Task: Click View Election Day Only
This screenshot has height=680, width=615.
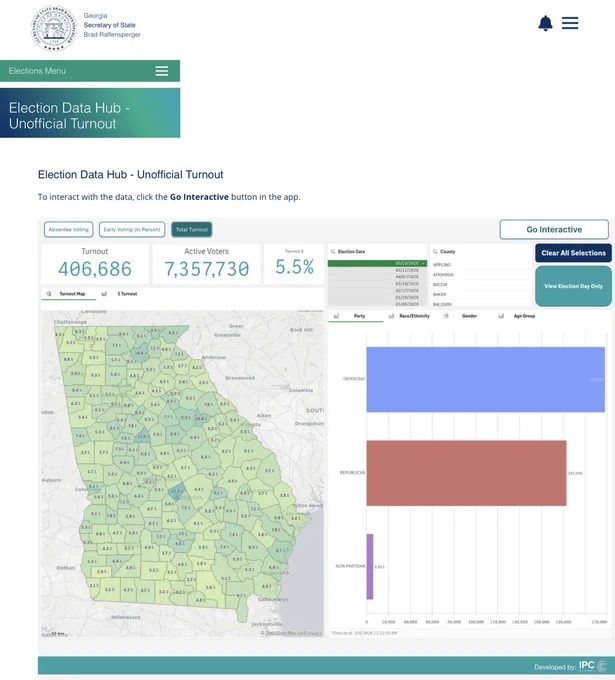Action: (573, 286)
